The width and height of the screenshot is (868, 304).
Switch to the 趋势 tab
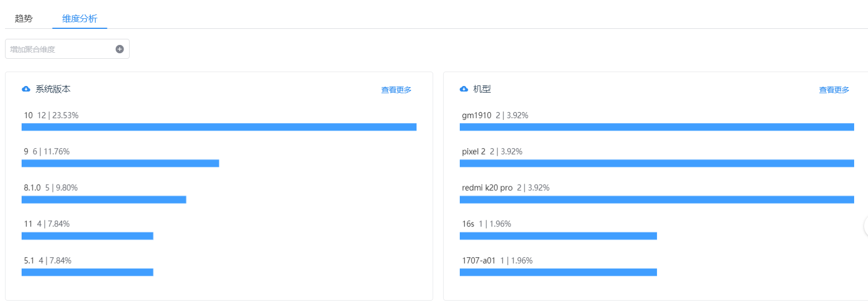[x=24, y=18]
